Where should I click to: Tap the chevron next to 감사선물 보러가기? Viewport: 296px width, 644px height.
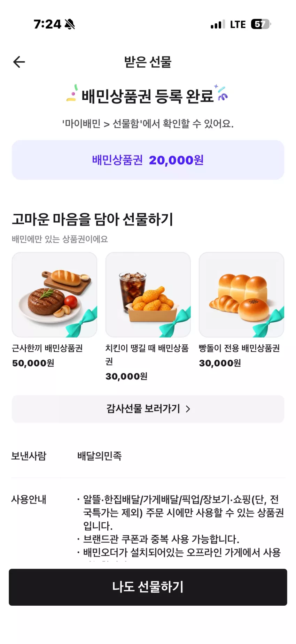point(188,409)
